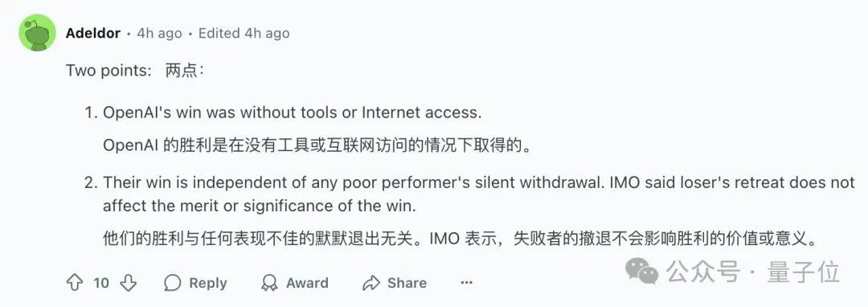Screen dimensions: 868x307
Task: Click the "Edited 4h ago" label
Action: (244, 33)
